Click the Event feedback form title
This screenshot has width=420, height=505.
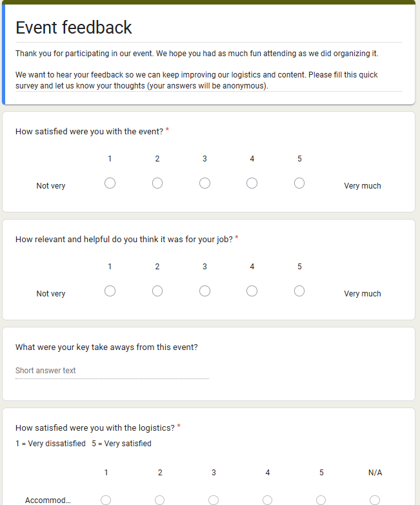pos(74,27)
